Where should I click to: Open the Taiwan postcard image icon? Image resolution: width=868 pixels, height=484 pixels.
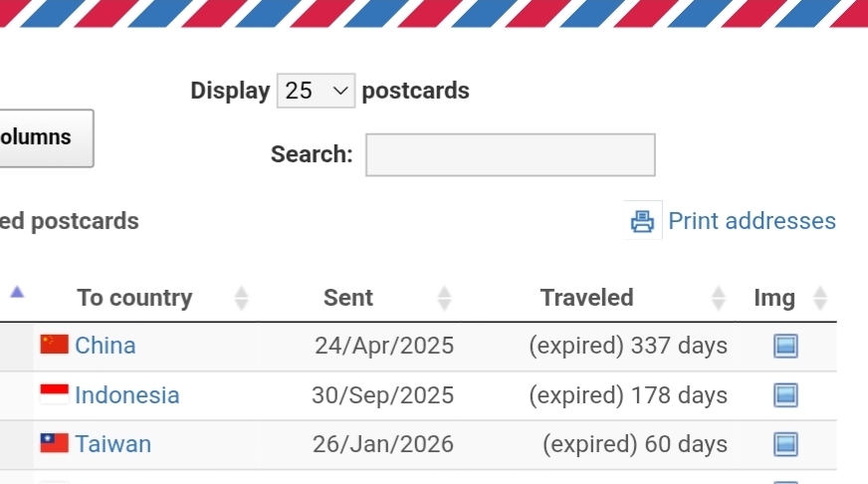click(785, 444)
